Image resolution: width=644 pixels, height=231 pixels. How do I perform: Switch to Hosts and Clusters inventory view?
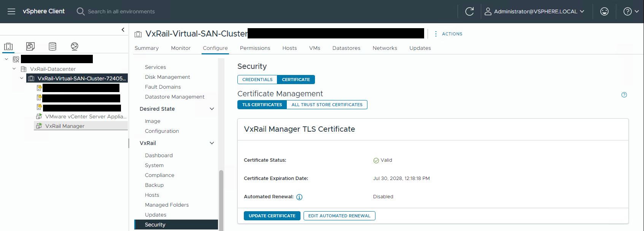click(x=8, y=46)
